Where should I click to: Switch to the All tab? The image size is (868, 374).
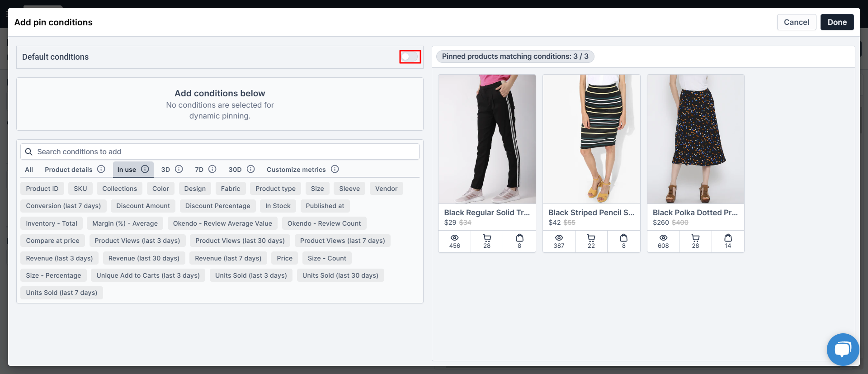[x=29, y=170]
